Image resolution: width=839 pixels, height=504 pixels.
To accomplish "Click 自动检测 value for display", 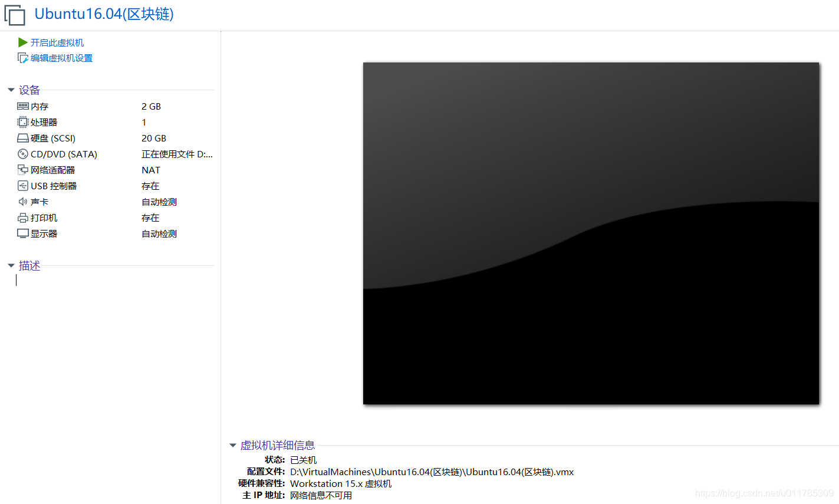I will [x=159, y=233].
